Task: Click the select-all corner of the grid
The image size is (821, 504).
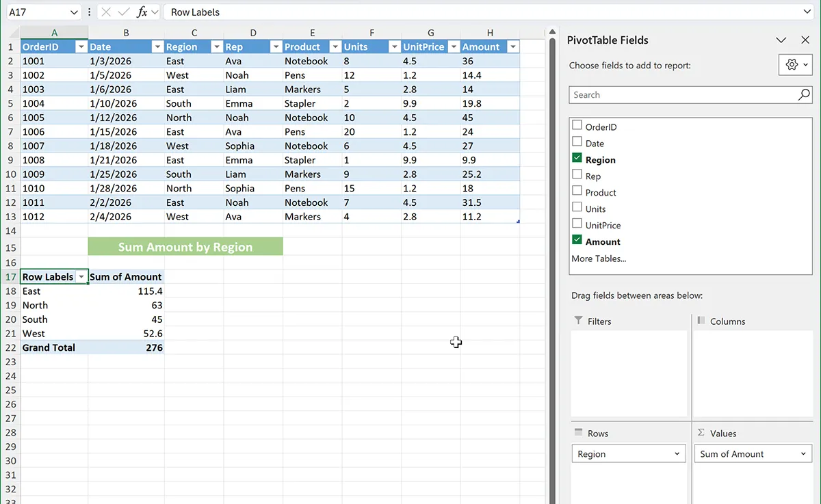Action: (10, 33)
